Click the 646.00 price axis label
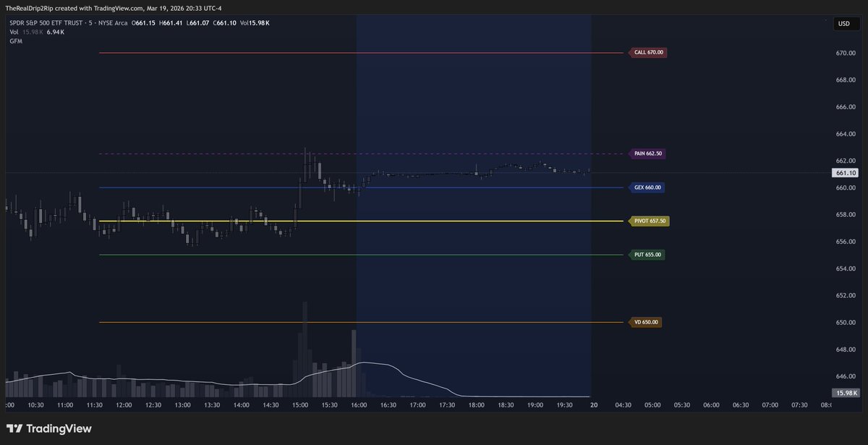The image size is (868, 445). point(846,376)
